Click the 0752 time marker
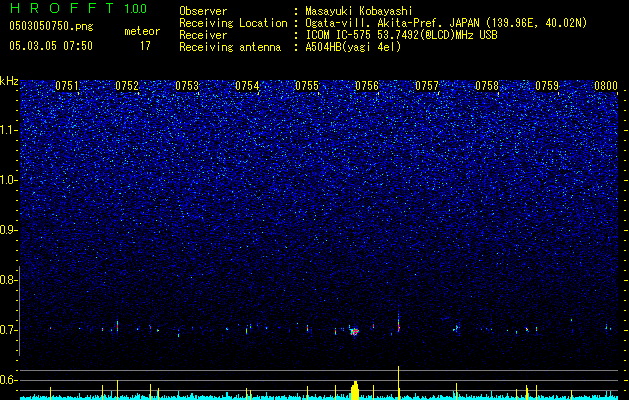This screenshot has width=629, height=400. point(127,86)
